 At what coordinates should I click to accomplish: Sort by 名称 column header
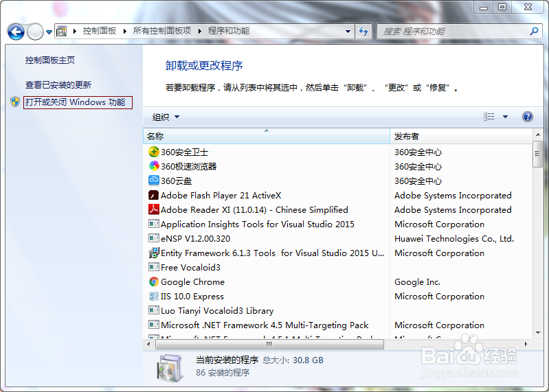click(266, 136)
